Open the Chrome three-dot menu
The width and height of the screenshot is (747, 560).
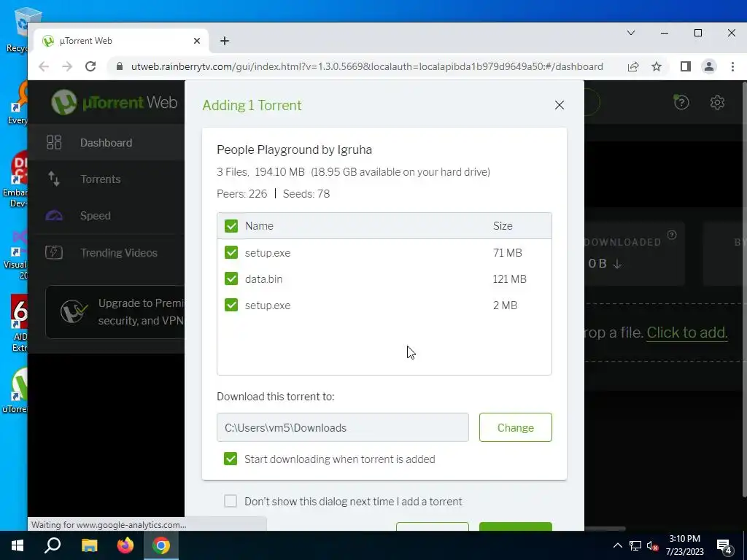click(x=732, y=66)
